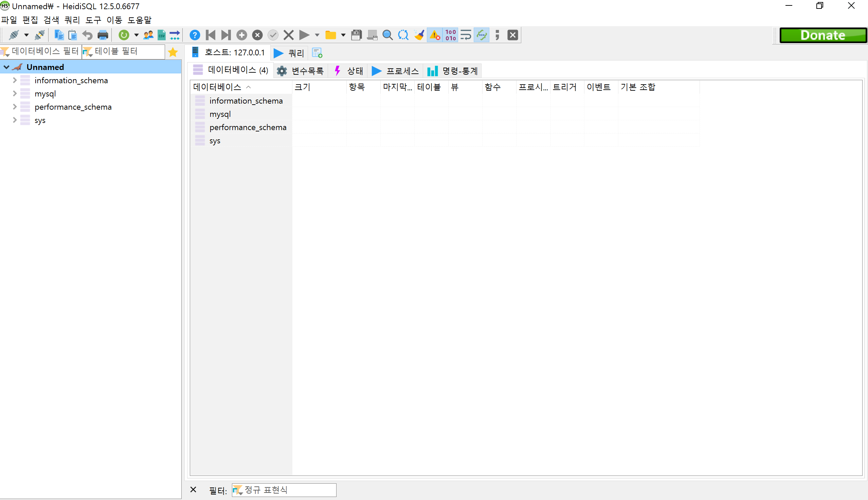Collapse the Unnamed session tree node

(x=6, y=67)
